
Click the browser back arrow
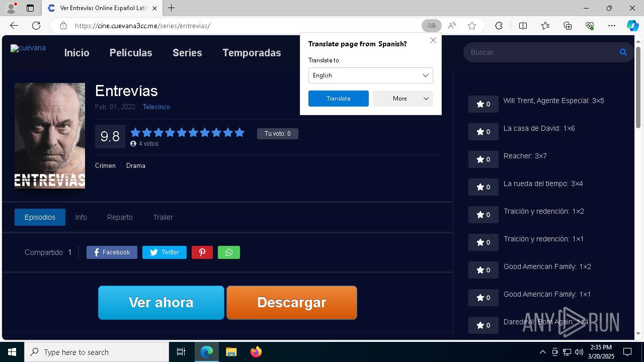pos(14,26)
